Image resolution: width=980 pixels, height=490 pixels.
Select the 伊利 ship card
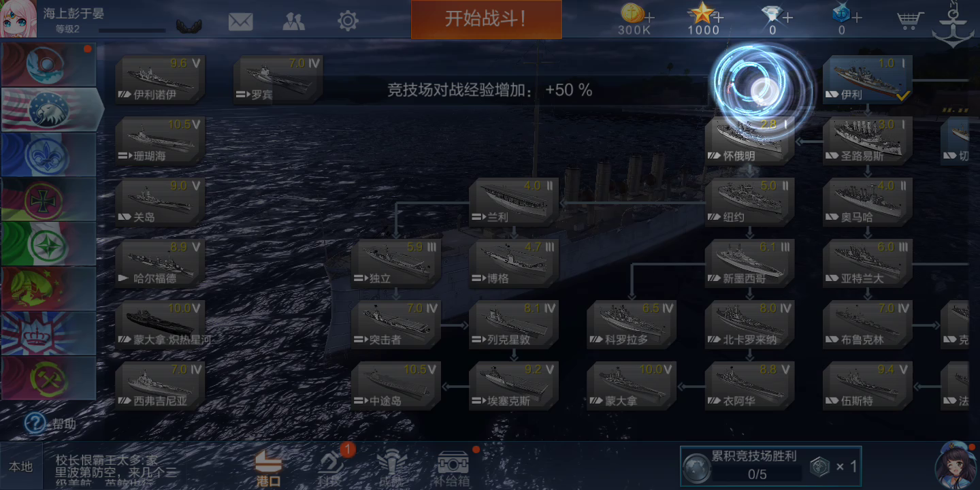coord(867,80)
